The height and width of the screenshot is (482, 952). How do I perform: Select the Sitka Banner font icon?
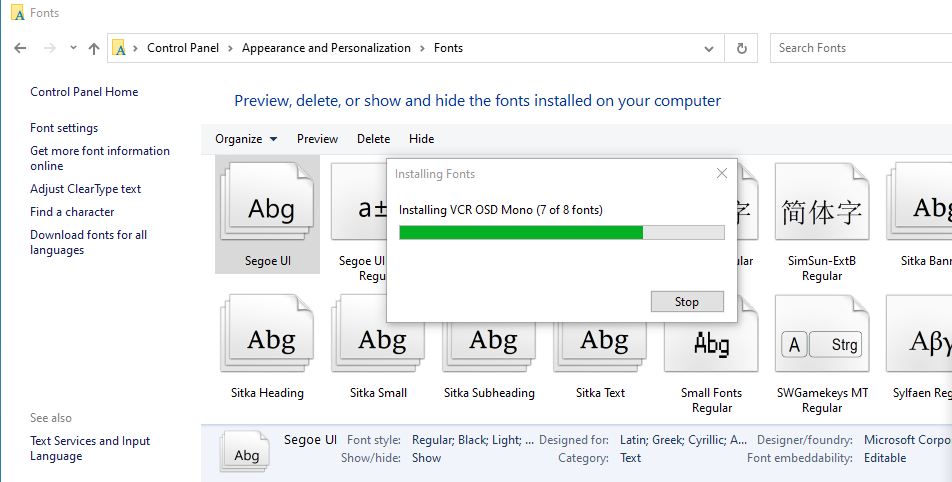[x=920, y=202]
